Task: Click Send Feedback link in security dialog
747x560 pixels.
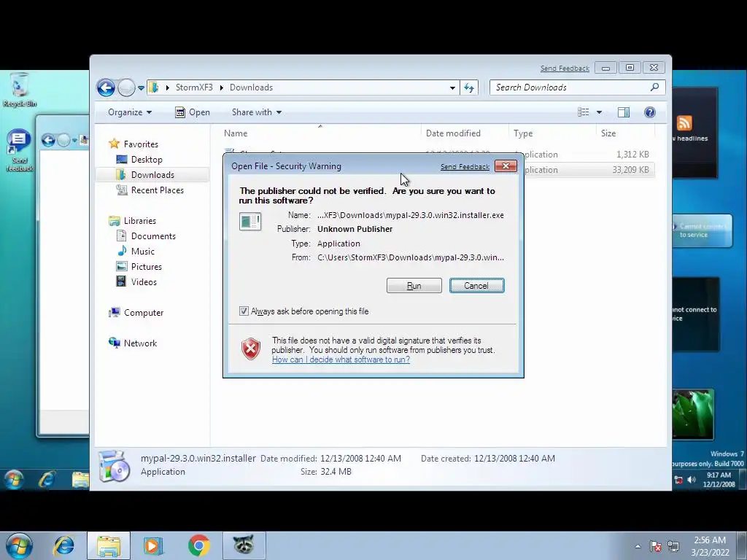Action: pyautogui.click(x=465, y=167)
